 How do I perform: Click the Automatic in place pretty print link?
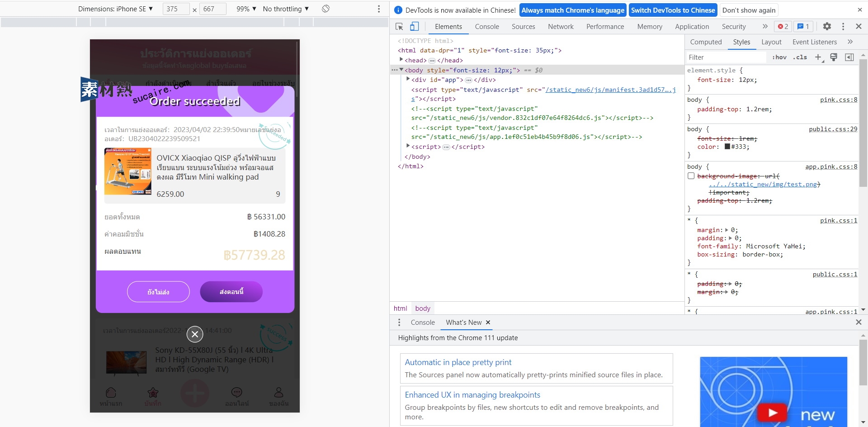458,362
